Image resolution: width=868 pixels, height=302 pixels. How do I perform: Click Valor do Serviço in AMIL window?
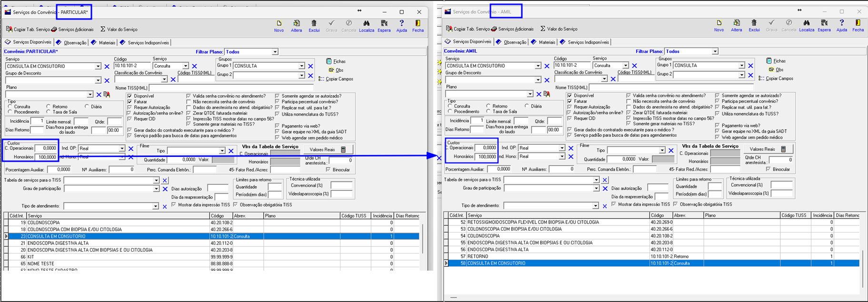pyautogui.click(x=559, y=29)
